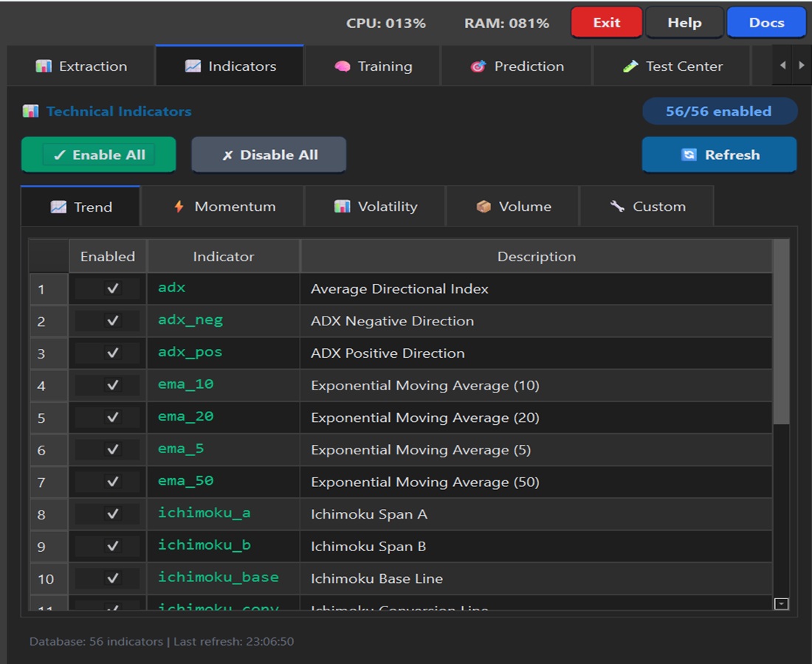Click the target icon on Prediction tab
This screenshot has width=812, height=664.
point(478,66)
